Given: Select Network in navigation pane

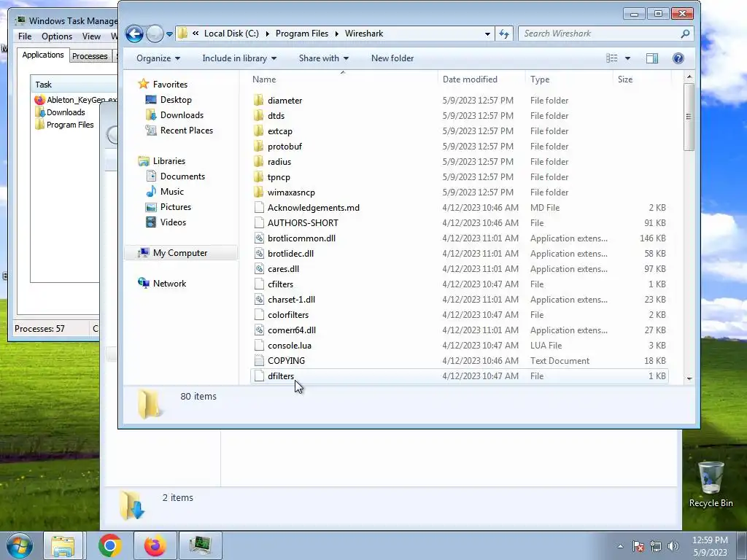Looking at the screenshot, I should click(169, 284).
